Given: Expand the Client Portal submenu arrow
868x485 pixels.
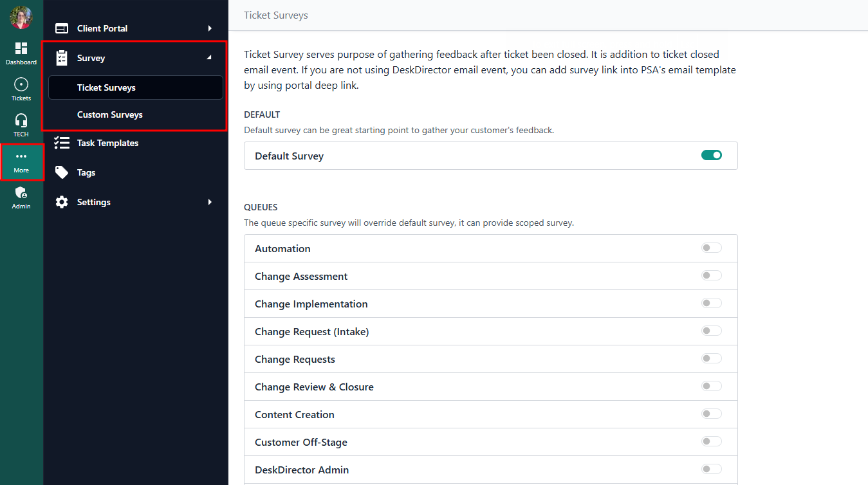Looking at the screenshot, I should point(210,28).
